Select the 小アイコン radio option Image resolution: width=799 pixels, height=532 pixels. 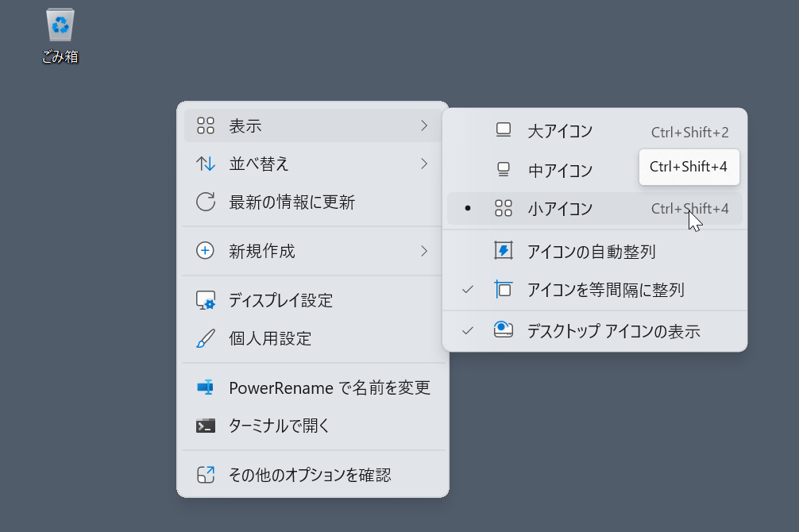560,209
